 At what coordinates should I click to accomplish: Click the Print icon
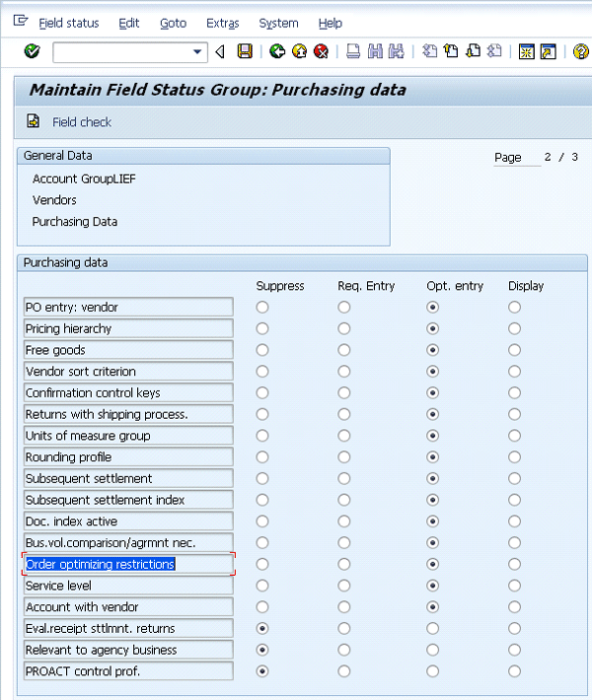pos(353,52)
